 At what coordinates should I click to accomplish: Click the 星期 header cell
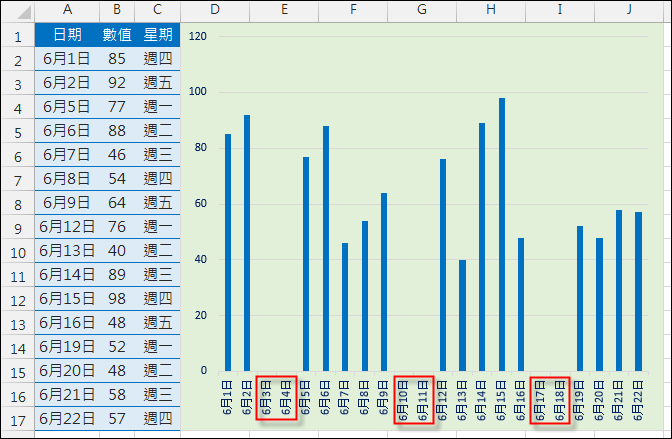click(157, 35)
